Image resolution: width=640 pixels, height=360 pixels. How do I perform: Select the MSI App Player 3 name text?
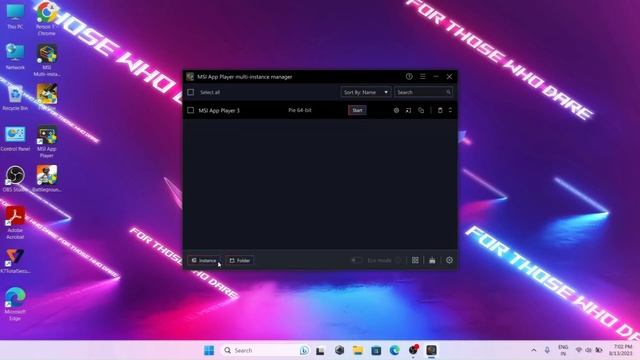click(x=219, y=110)
